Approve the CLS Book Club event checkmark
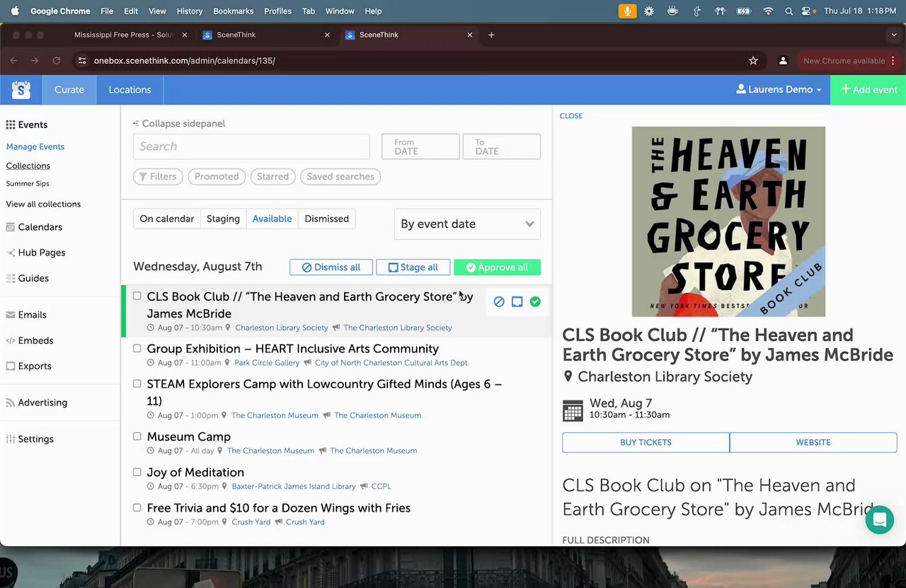Screen dimensions: 906x588 (x=535, y=302)
